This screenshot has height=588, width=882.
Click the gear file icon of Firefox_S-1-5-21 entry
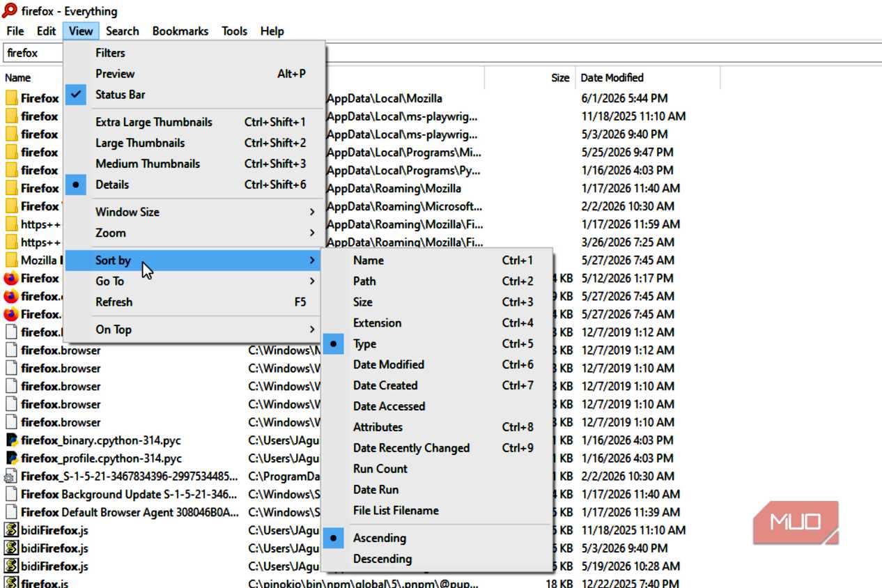point(11,477)
